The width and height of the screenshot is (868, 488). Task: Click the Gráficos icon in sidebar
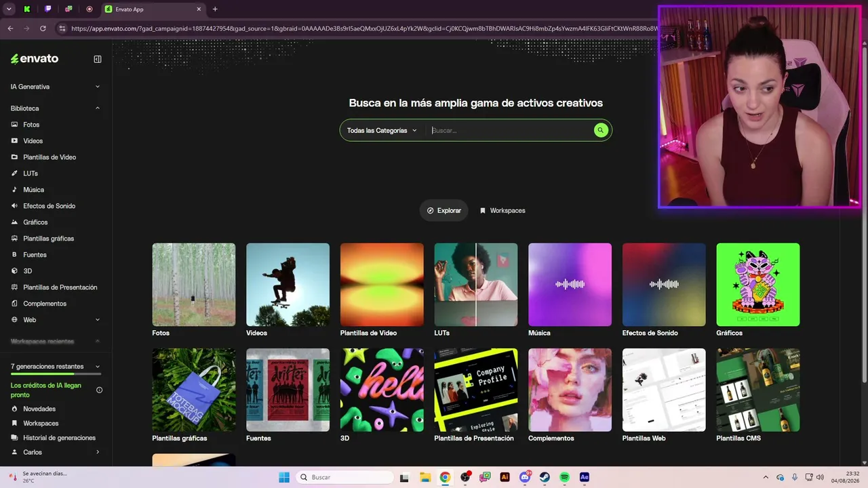click(x=14, y=222)
